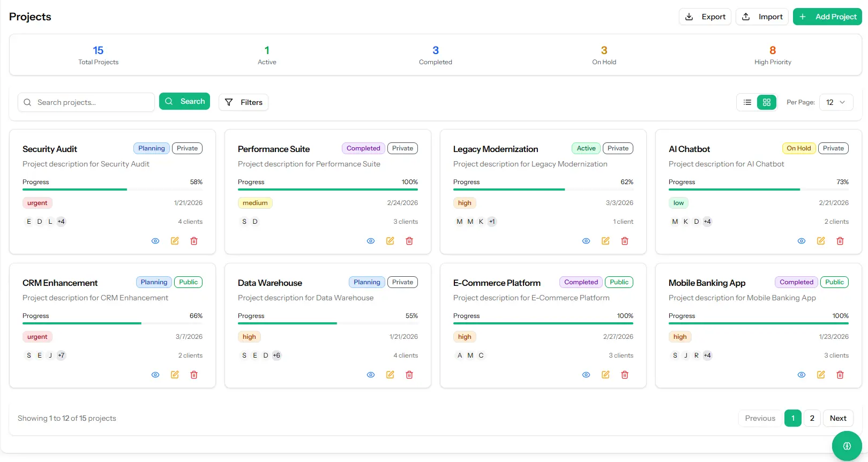Delete the Performance Suite project

[409, 241]
